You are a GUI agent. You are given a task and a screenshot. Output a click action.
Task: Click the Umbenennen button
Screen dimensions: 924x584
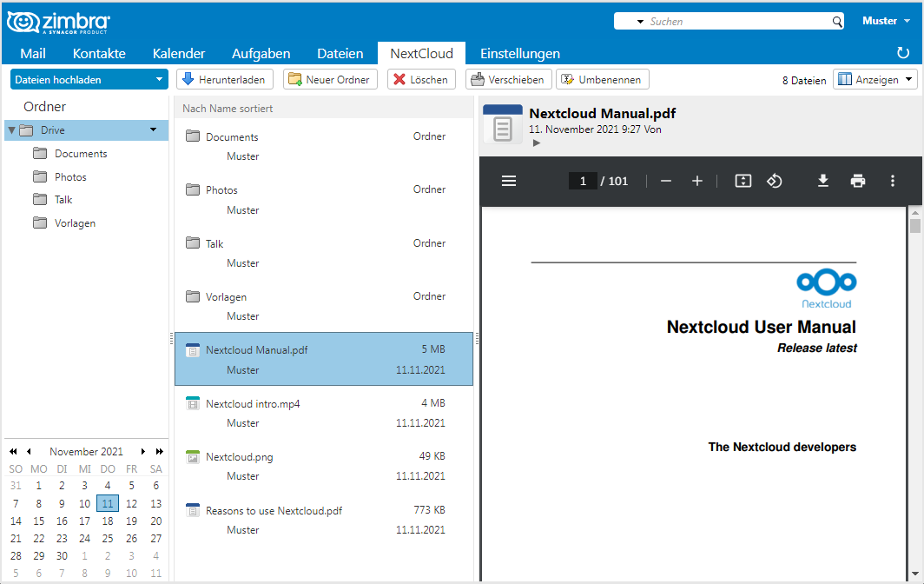pos(603,80)
